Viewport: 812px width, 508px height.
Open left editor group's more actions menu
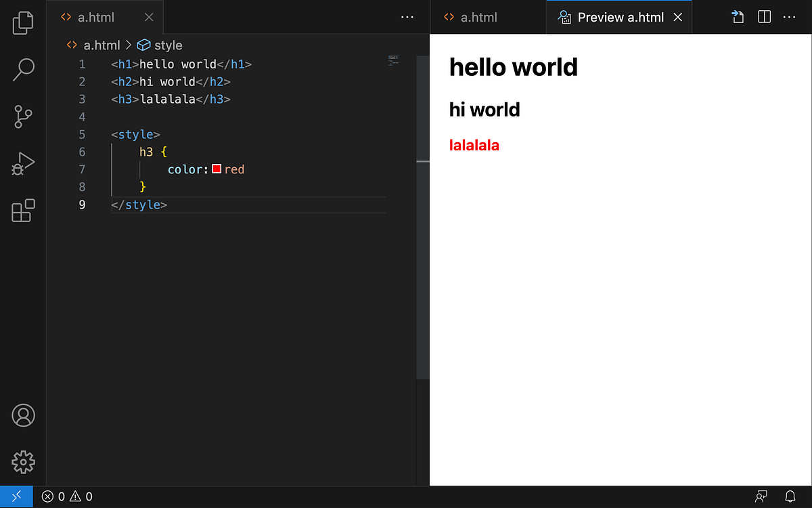pyautogui.click(x=407, y=18)
